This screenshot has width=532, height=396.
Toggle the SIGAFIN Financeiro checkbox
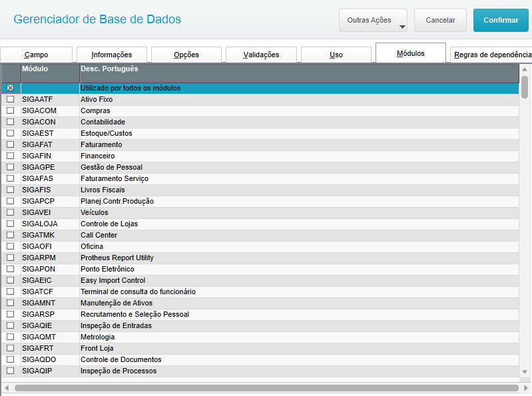point(11,156)
